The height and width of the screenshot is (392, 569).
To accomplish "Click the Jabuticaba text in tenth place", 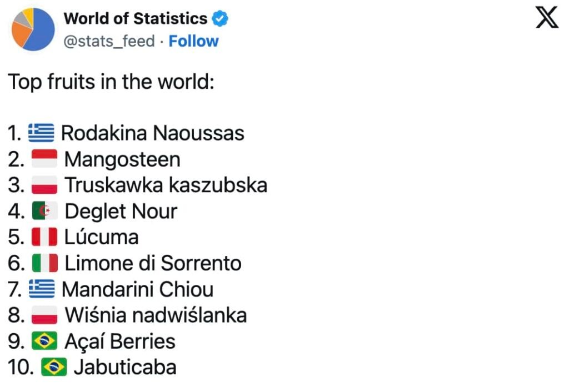I will click(x=125, y=367).
